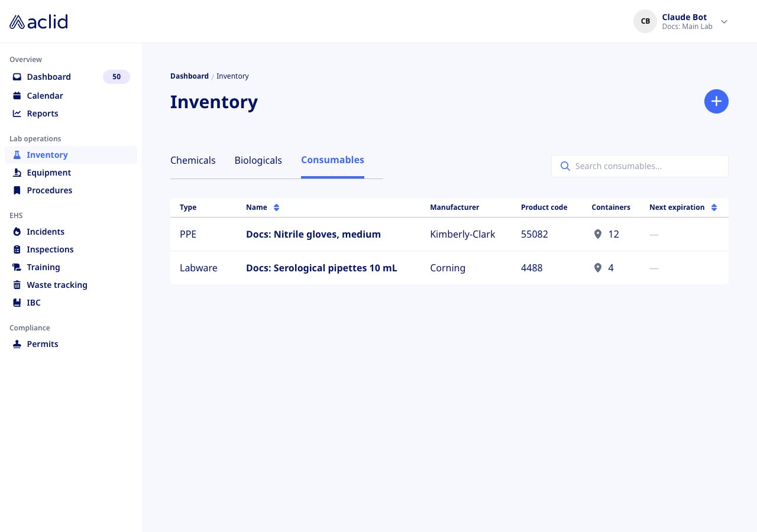Click product code 4488
Screen dimensions: 757x532
[532, 268]
